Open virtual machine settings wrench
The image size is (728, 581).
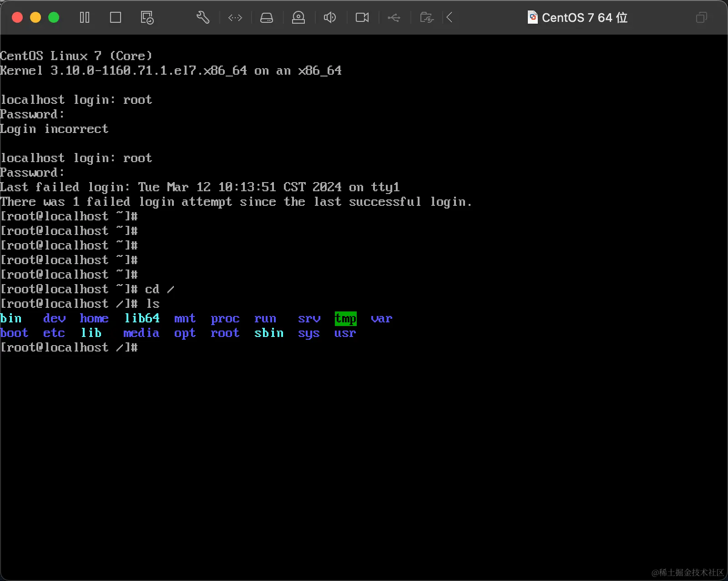pos(203,18)
